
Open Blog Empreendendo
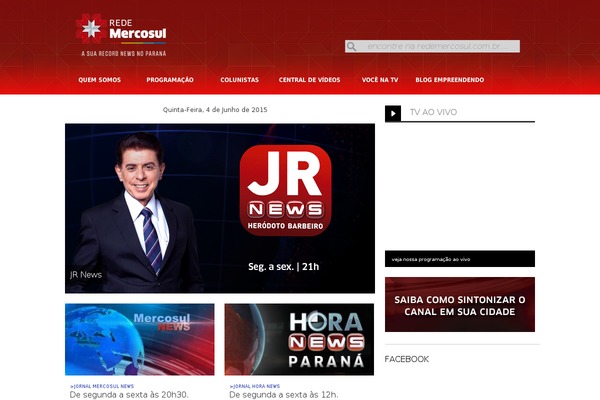pyautogui.click(x=450, y=80)
